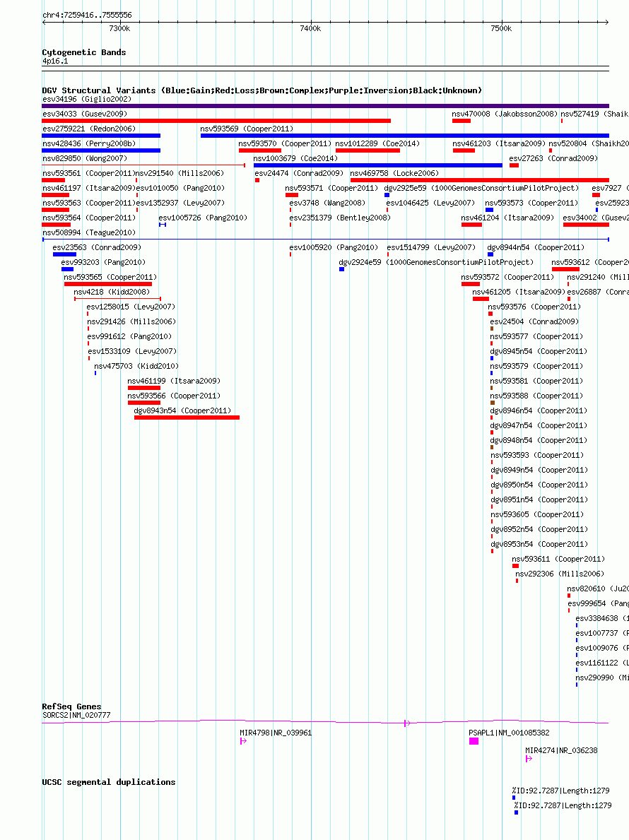This screenshot has width=629, height=840.
Task: Open dgv8943n54 (Cooper2011) variant label
Action: pyautogui.click(x=183, y=411)
